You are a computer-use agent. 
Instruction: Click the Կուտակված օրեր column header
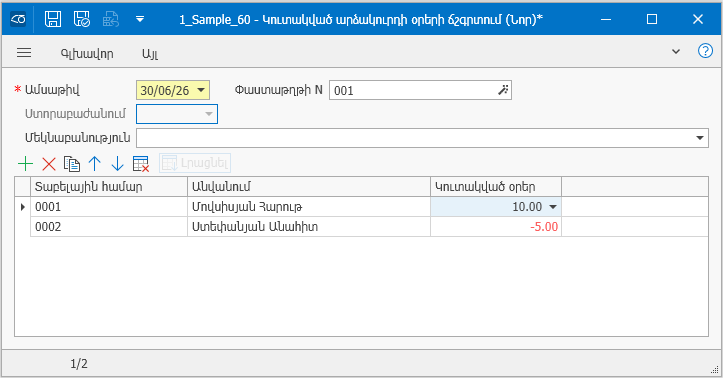point(496,187)
